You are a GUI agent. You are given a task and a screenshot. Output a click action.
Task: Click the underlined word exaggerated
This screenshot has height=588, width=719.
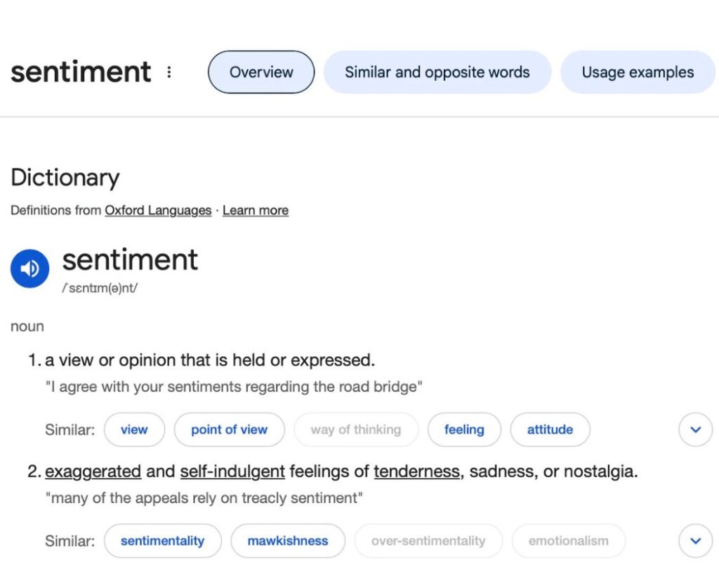(x=93, y=471)
